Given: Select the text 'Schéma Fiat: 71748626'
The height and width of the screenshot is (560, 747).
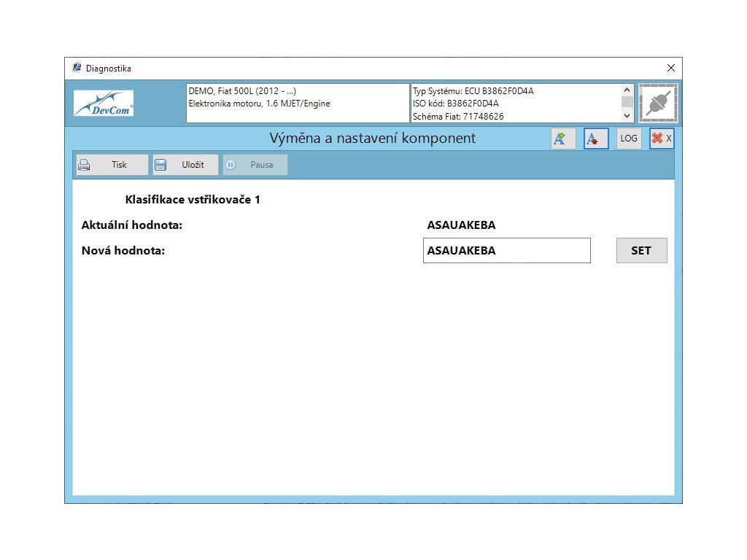Looking at the screenshot, I should click(458, 116).
